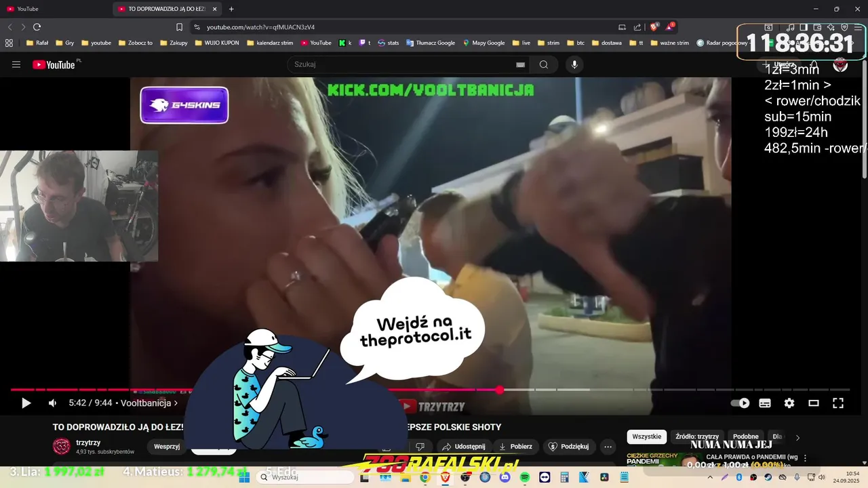Click the taskbar Wyszukaj search box
Image resolution: width=868 pixels, height=488 pixels.
click(305, 477)
